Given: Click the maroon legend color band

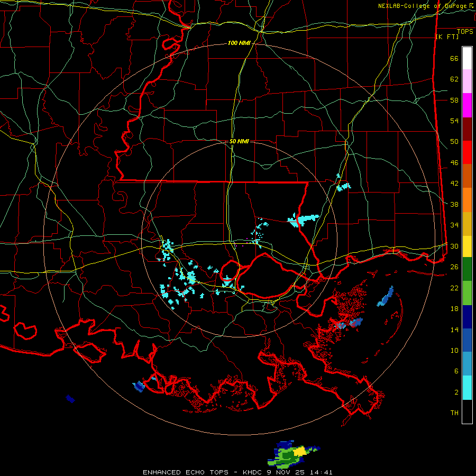Looking at the screenshot, I should (467, 129).
